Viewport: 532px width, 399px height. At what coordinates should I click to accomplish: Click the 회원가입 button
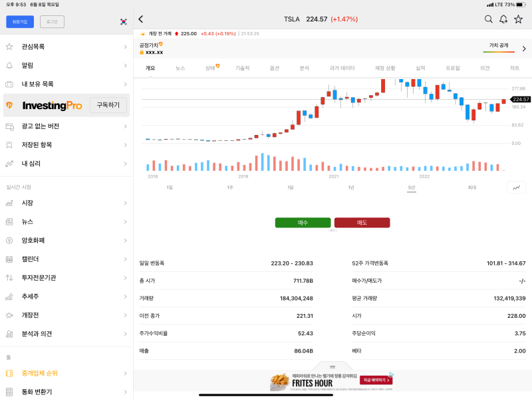[20, 22]
